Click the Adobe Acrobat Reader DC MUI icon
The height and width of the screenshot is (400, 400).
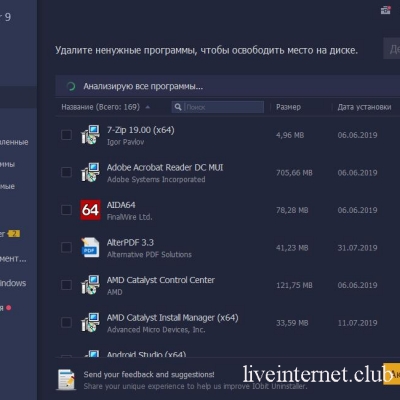click(90, 172)
